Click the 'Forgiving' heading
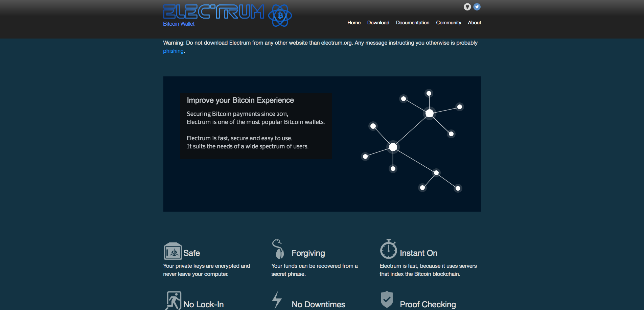Viewport: 644px width, 310px height. pyautogui.click(x=308, y=253)
